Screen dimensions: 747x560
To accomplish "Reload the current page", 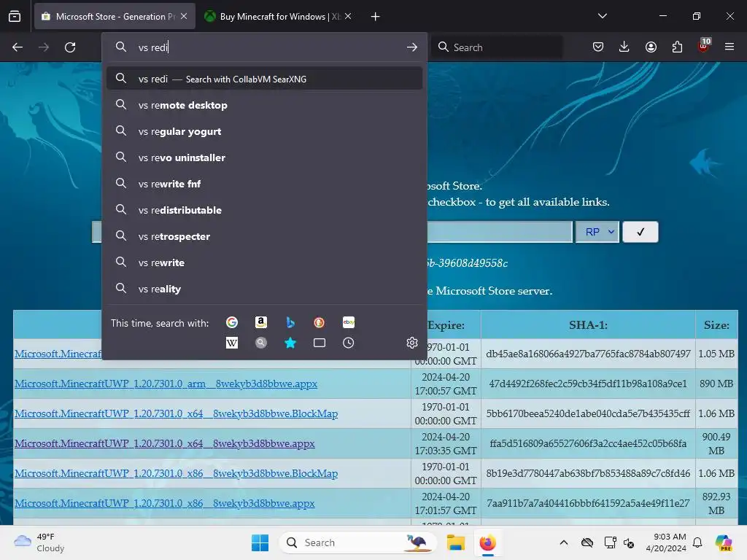I will click(70, 47).
